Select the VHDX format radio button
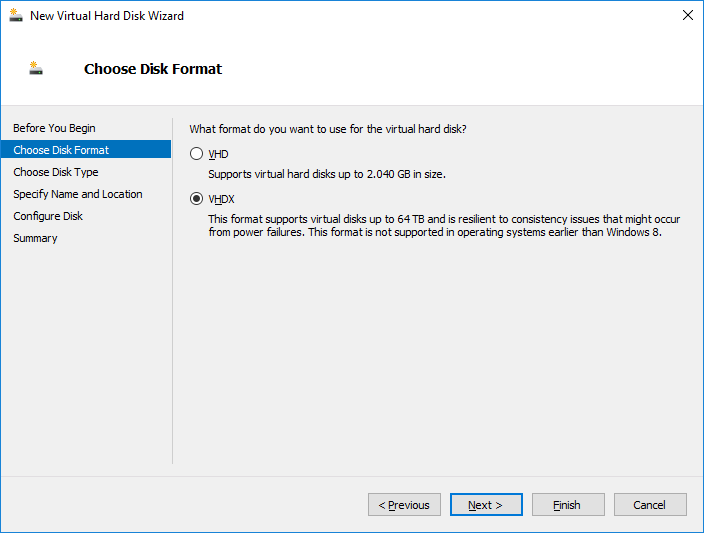Viewport: 704px width, 533px height. coord(196,199)
